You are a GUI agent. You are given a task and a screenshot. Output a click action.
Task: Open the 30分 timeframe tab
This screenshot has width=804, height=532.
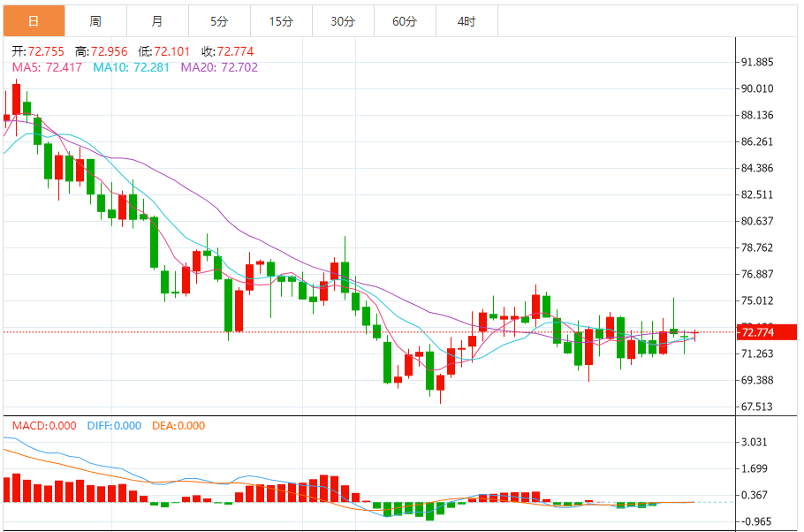(343, 21)
